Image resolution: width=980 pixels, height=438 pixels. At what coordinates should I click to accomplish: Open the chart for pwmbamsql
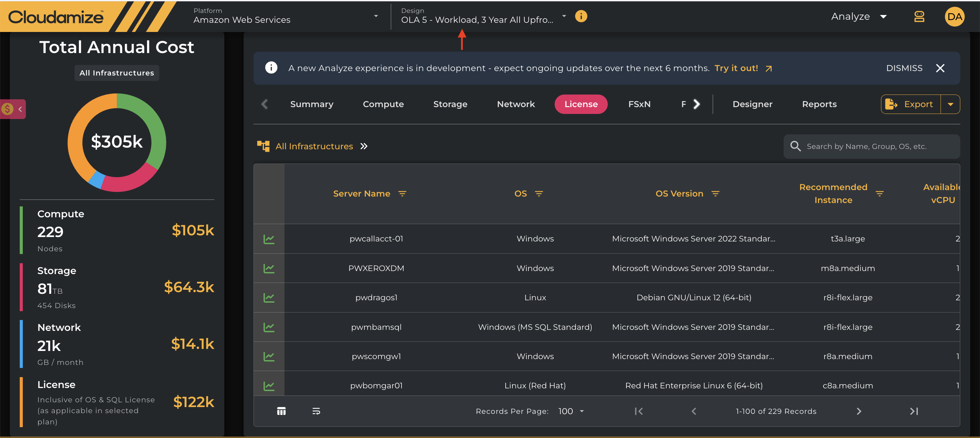pos(268,327)
